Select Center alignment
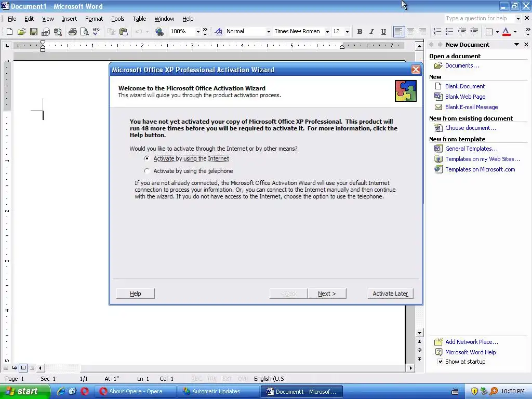Screen dimensions: 532x399 pos(410,32)
